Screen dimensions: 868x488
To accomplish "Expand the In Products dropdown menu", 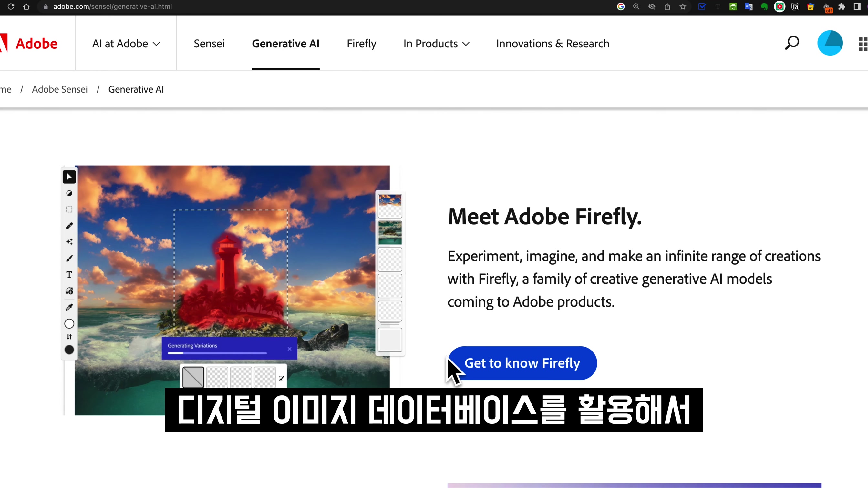I will pyautogui.click(x=436, y=44).
